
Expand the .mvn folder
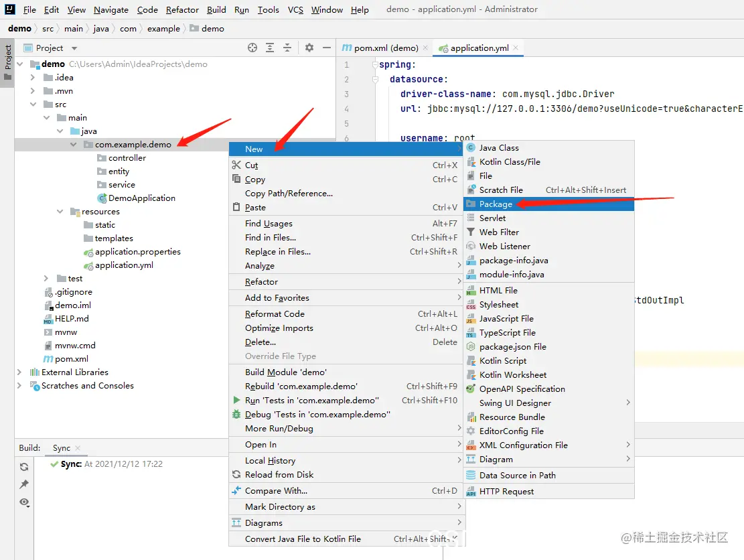[33, 90]
